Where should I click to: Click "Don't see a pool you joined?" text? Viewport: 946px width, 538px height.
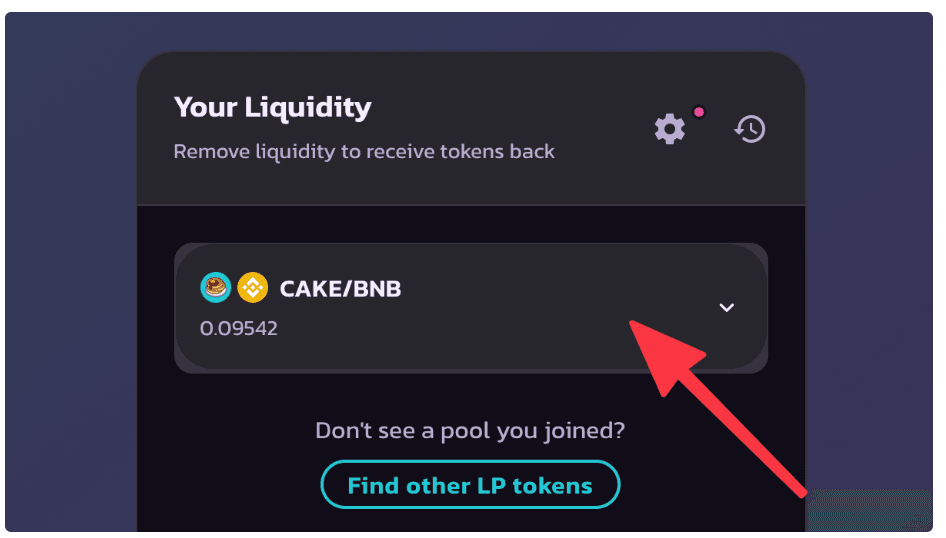470,431
